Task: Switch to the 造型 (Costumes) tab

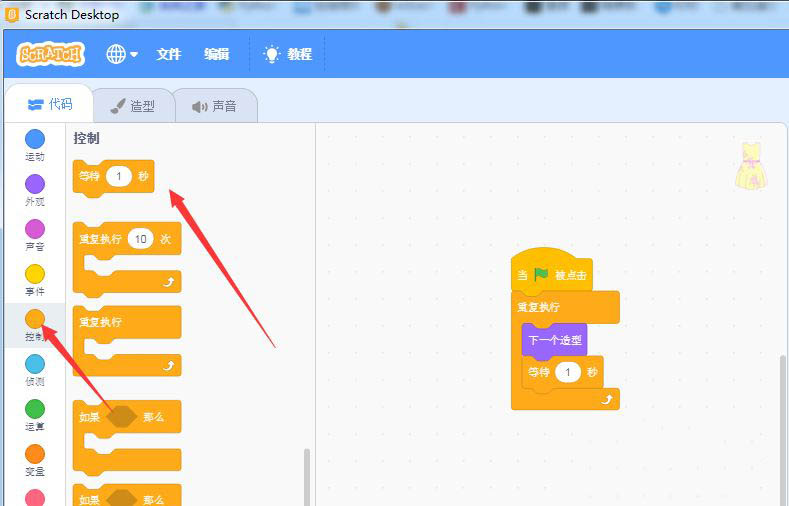Action: 132,106
